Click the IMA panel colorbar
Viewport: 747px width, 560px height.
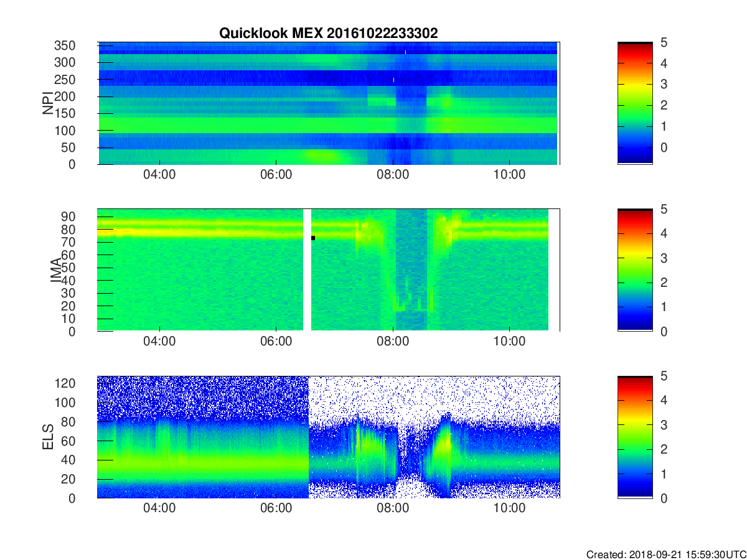pos(635,270)
